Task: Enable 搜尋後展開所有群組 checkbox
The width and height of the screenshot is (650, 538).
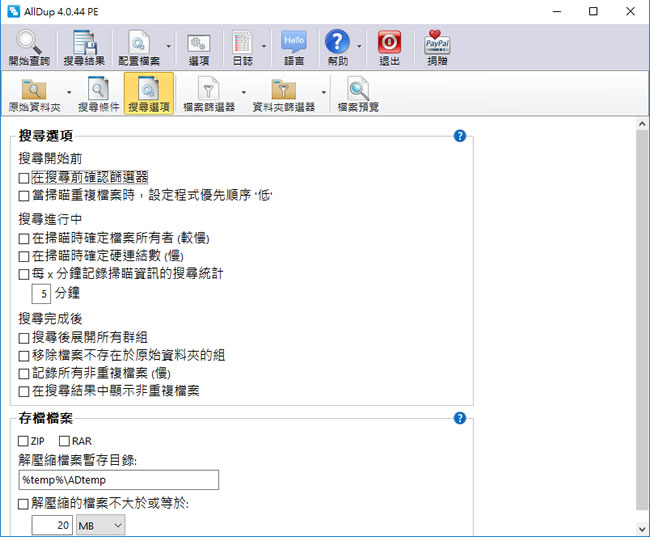Action: point(24,338)
